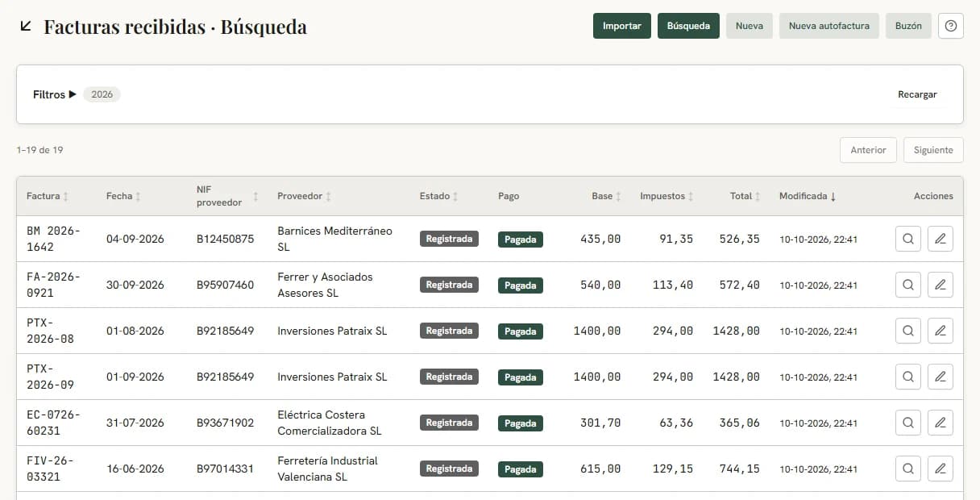Click date 30-09-2026

pyautogui.click(x=135, y=285)
